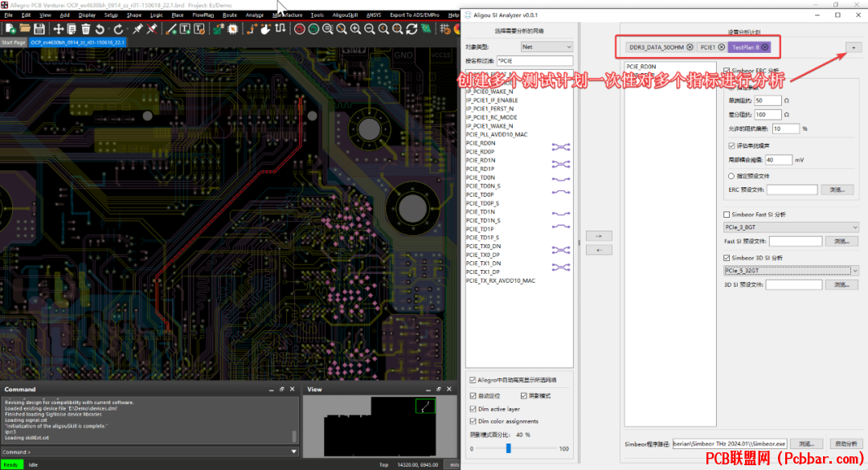Select the Edit Text tool icon

[x=199, y=29]
